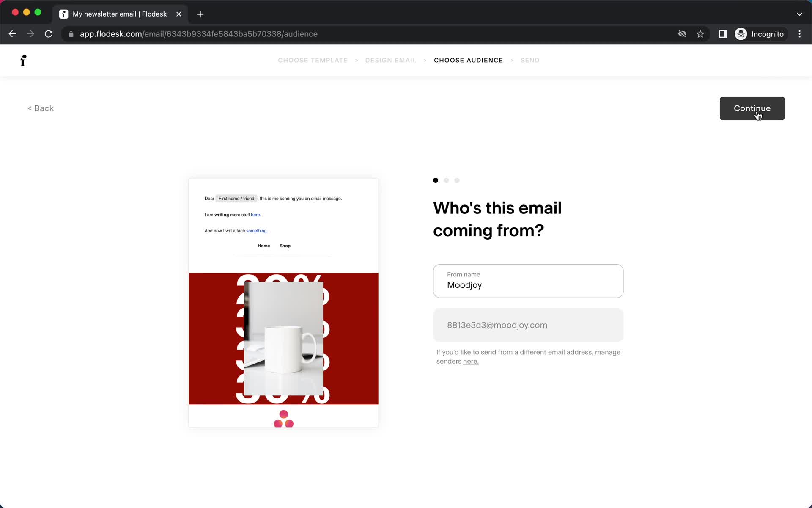Click the Back text link
812x508 pixels.
click(x=40, y=108)
